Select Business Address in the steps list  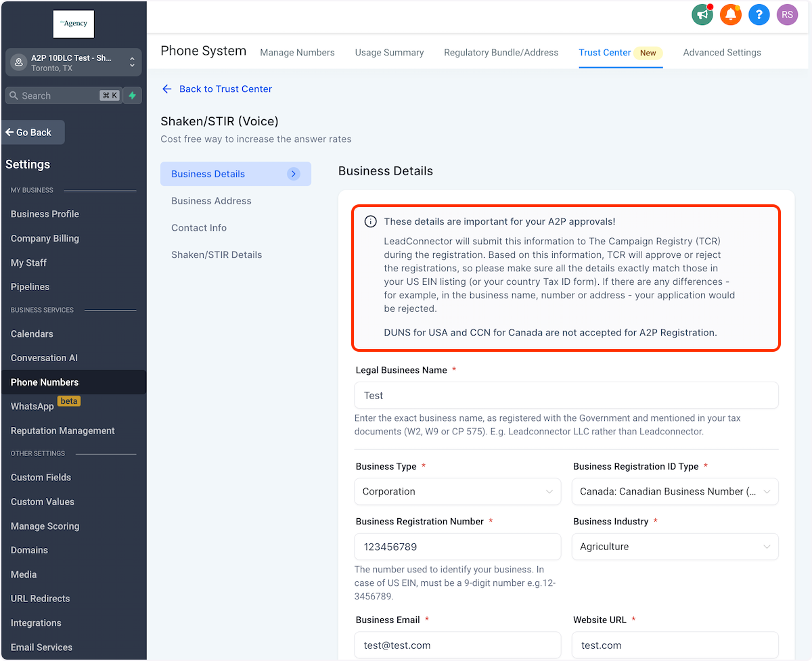(211, 201)
